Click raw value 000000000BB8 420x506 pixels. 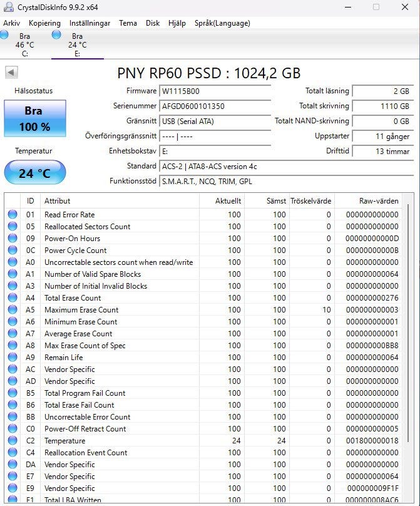tap(372, 346)
